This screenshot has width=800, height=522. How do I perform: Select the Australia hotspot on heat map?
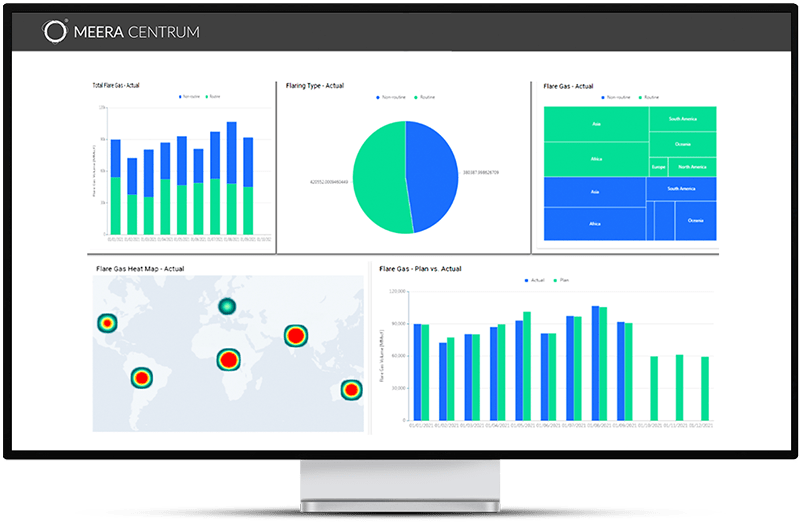click(351, 389)
